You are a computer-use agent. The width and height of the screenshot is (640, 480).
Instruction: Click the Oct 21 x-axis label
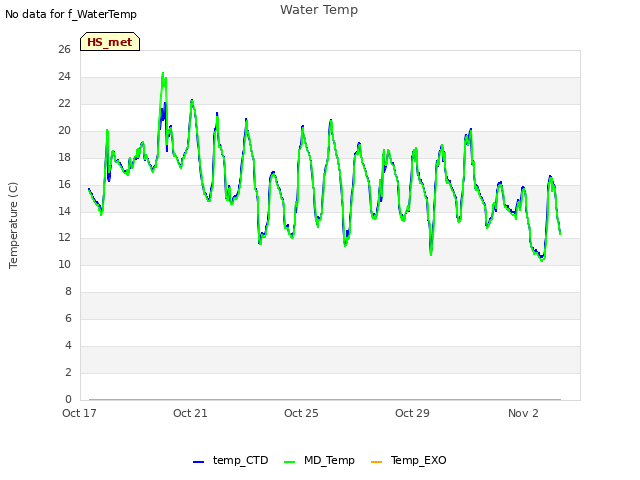(190, 413)
